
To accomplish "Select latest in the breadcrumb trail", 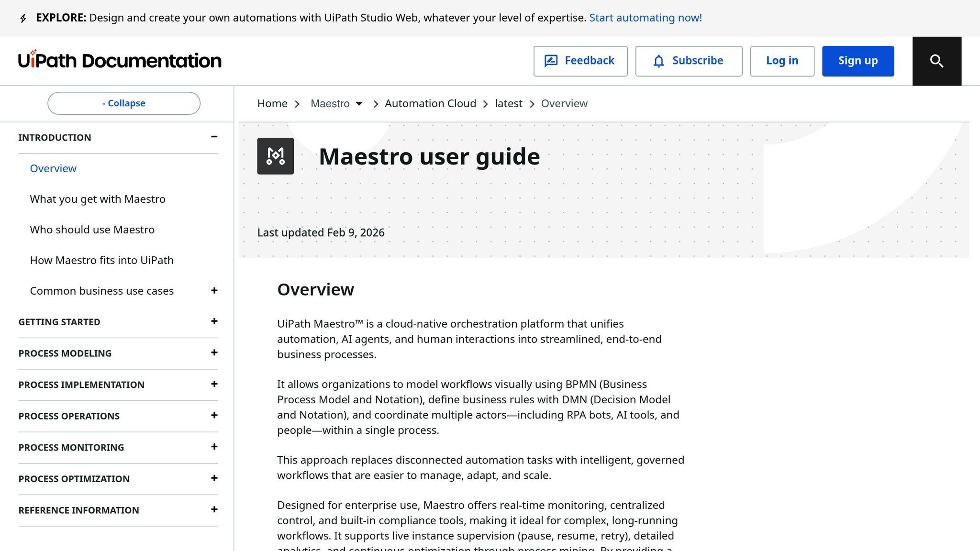I will click(508, 103).
